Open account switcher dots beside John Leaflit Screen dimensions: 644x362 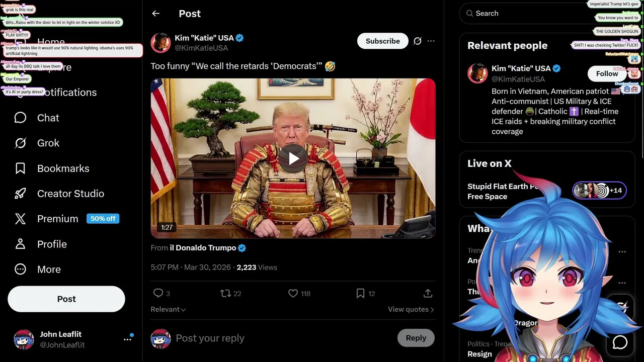[x=127, y=339]
